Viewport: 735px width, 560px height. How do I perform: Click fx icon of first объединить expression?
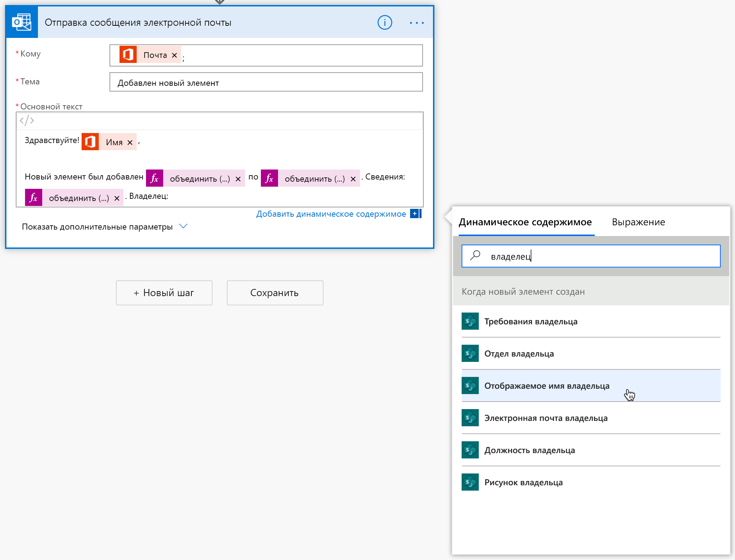tap(155, 178)
